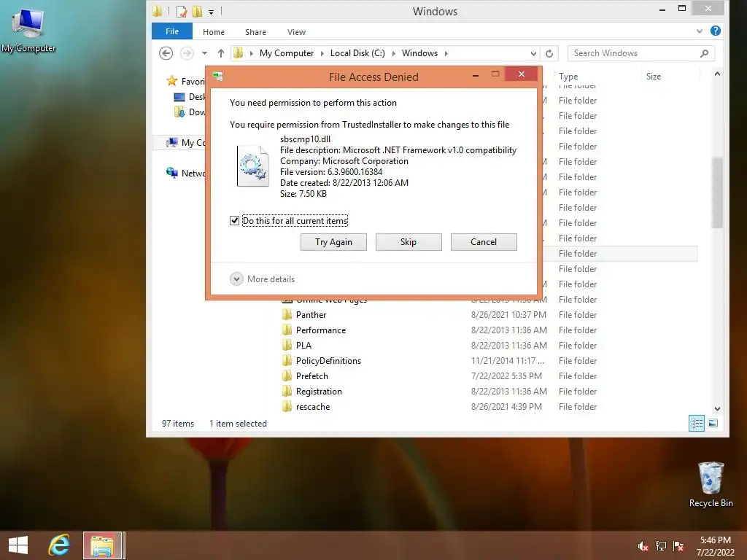Open the address bar history dropdown
The height and width of the screenshot is (560, 747).
click(x=533, y=53)
